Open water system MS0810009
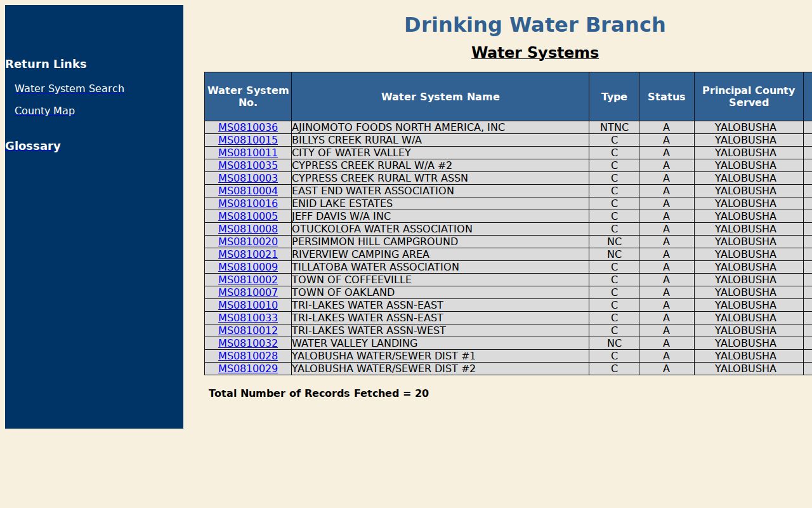The image size is (812, 508). (248, 267)
